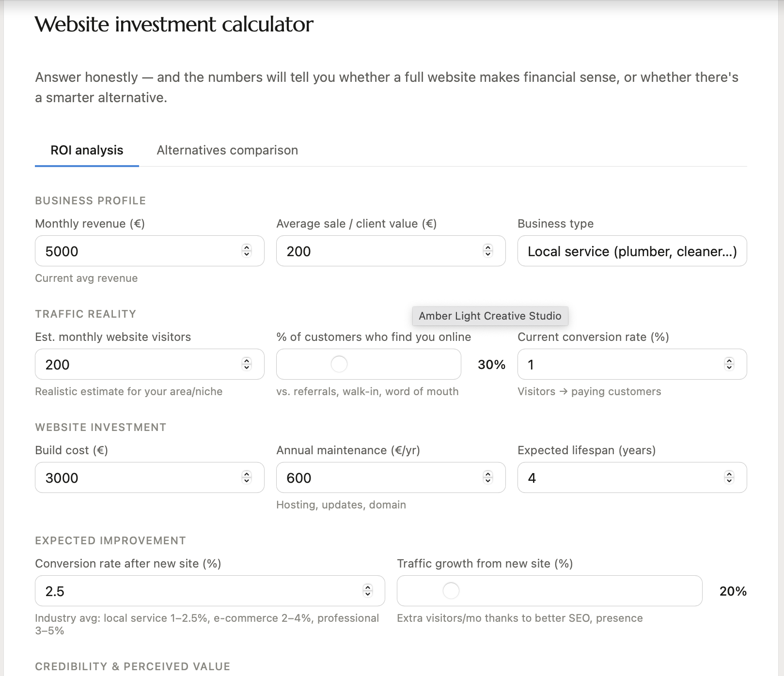Click the Average sale client value field
Viewport: 784px width, 676px height.
coord(391,251)
